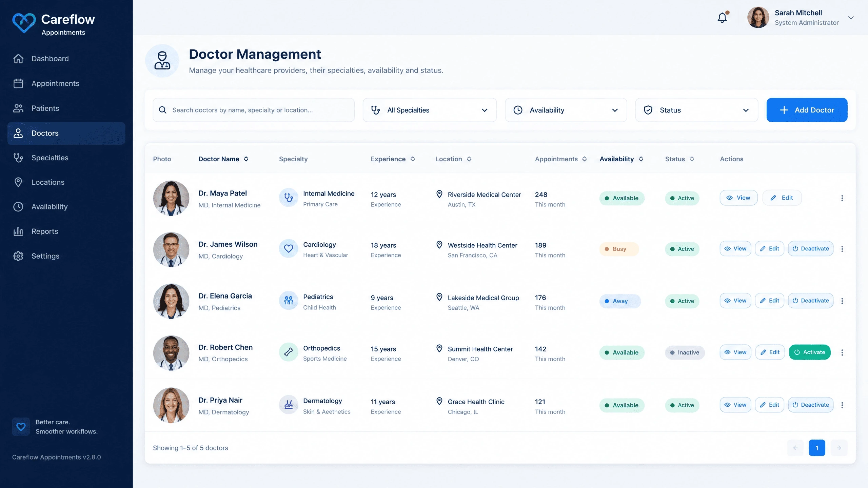868x488 pixels.
Task: Edit Dr. Maya Patel's record
Action: (x=782, y=198)
